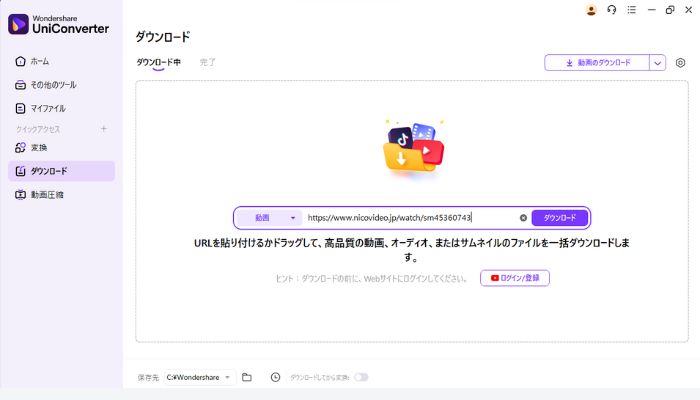Open the 動画 type dropdown
Viewport: 700px width, 400px height.
[269, 218]
